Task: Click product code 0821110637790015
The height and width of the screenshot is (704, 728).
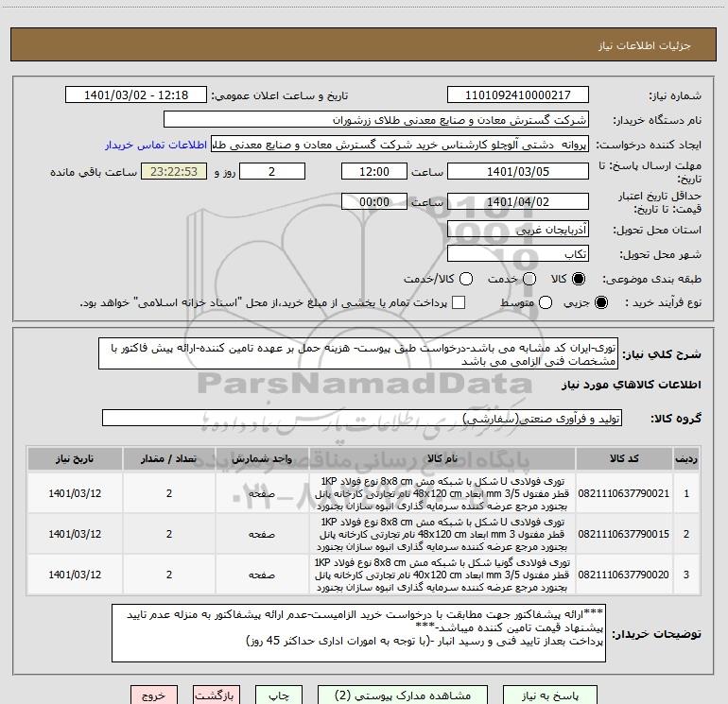Action: pyautogui.click(x=624, y=534)
